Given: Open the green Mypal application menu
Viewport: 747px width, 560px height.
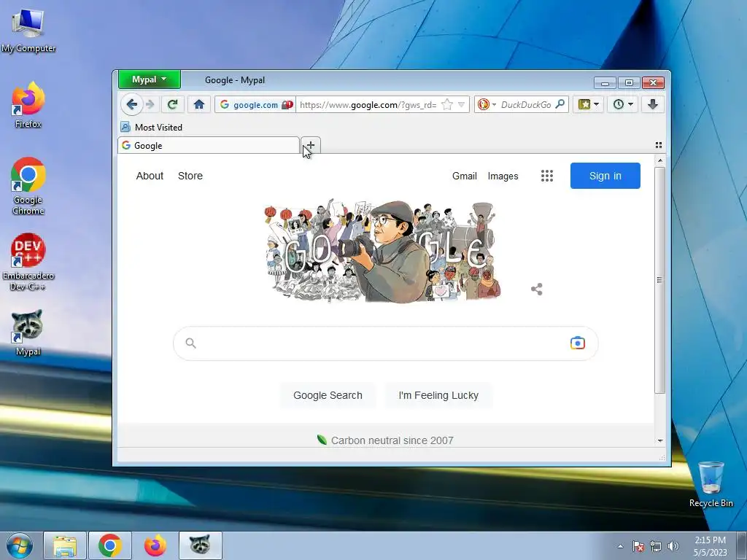Looking at the screenshot, I should pyautogui.click(x=150, y=79).
